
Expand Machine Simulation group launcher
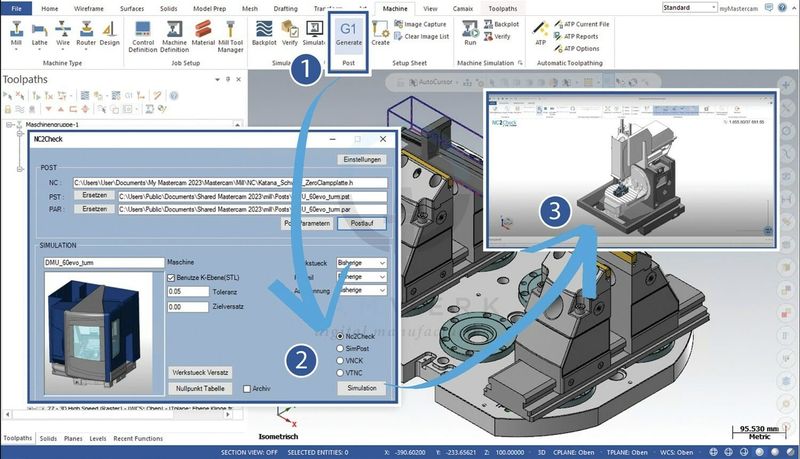click(x=520, y=63)
